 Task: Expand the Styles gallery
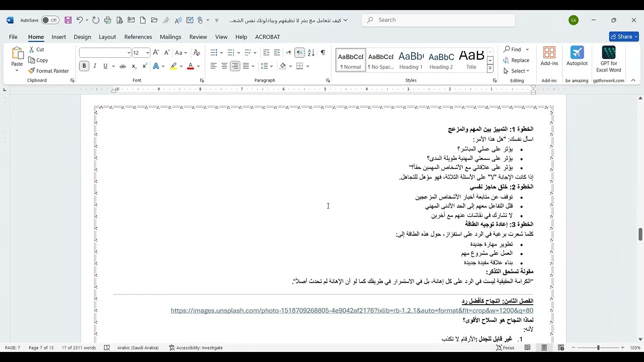[x=490, y=68]
